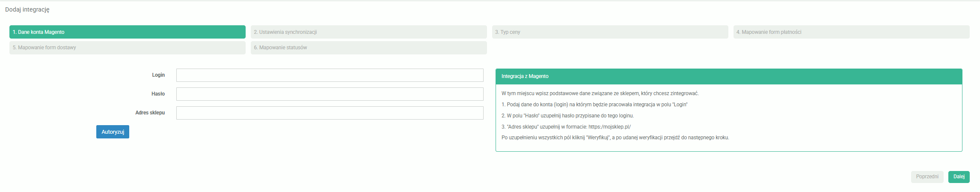Click the Adres sklepu input field
The width and height of the screenshot is (980, 192).
pos(330,113)
